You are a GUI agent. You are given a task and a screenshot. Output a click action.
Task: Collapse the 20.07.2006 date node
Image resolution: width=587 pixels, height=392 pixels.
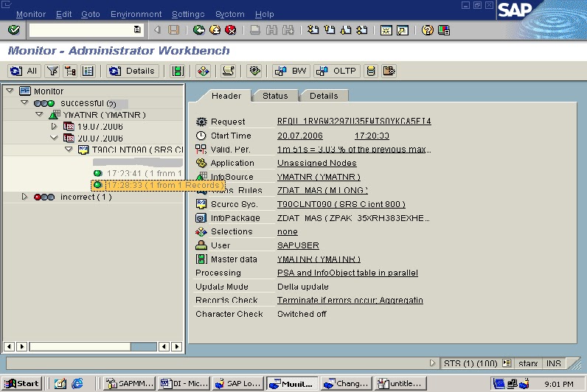tap(54, 138)
